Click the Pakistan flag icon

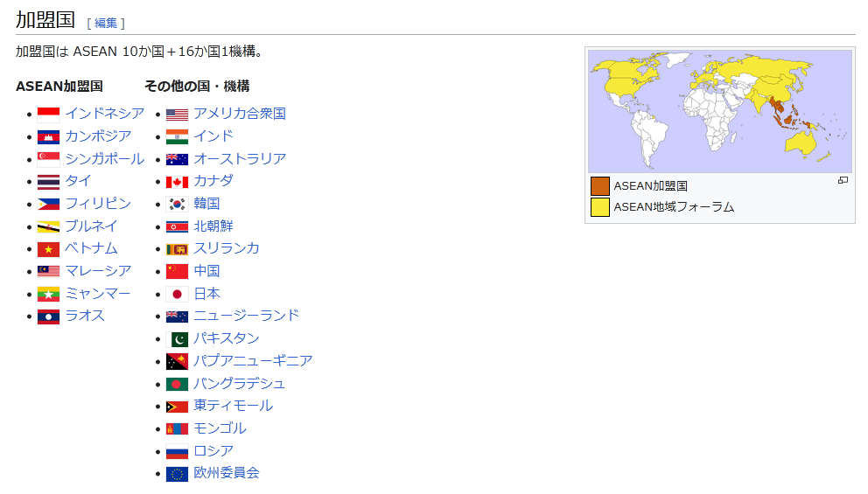pos(177,339)
